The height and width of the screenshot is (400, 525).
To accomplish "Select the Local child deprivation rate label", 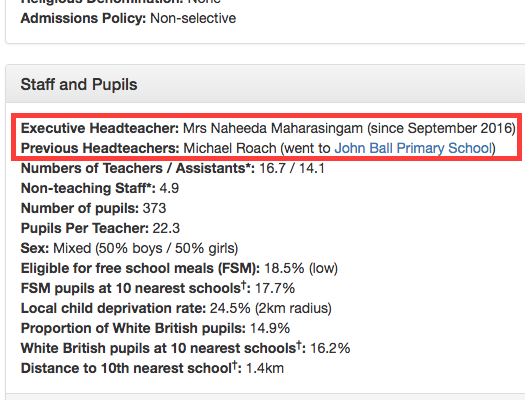I will [x=114, y=308].
